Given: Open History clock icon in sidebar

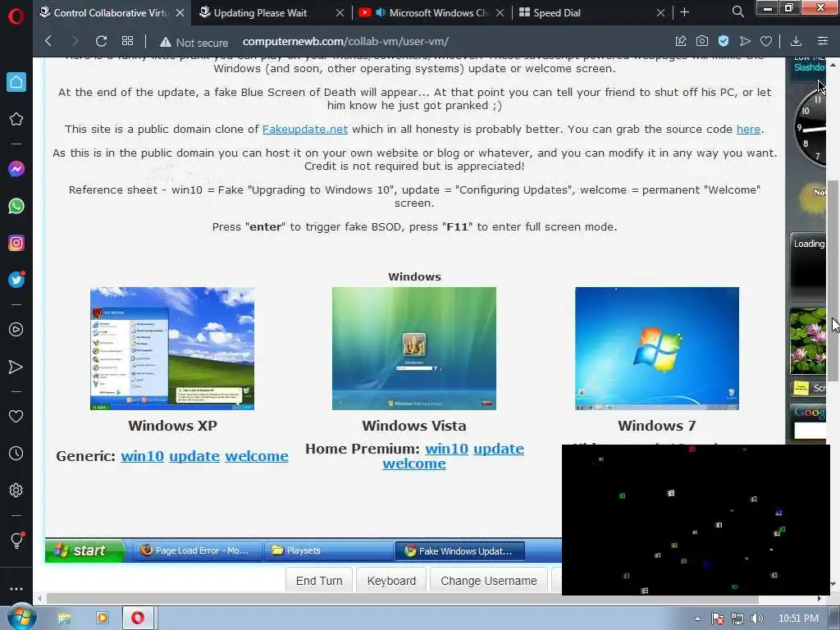Looking at the screenshot, I should click(x=16, y=453).
